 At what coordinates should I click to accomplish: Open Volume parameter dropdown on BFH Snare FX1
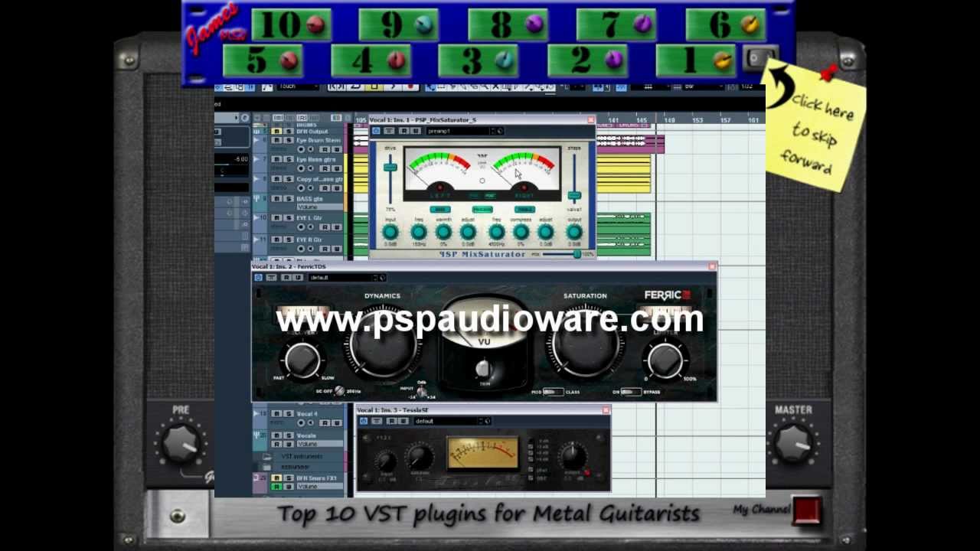(318, 487)
